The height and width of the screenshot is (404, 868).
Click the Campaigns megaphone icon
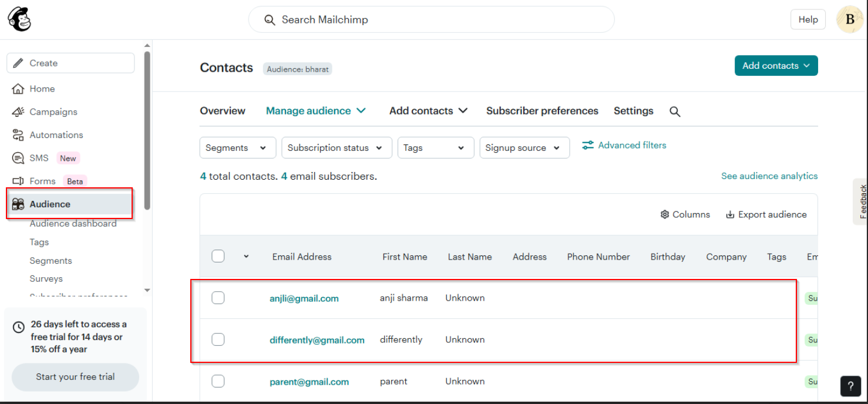tap(18, 112)
